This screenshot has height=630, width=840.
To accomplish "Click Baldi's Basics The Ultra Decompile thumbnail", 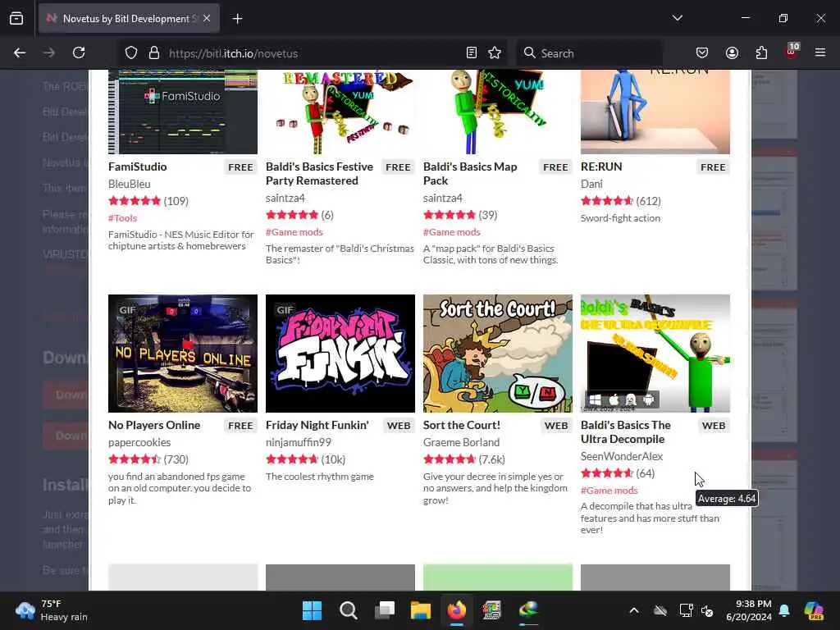I will click(655, 354).
